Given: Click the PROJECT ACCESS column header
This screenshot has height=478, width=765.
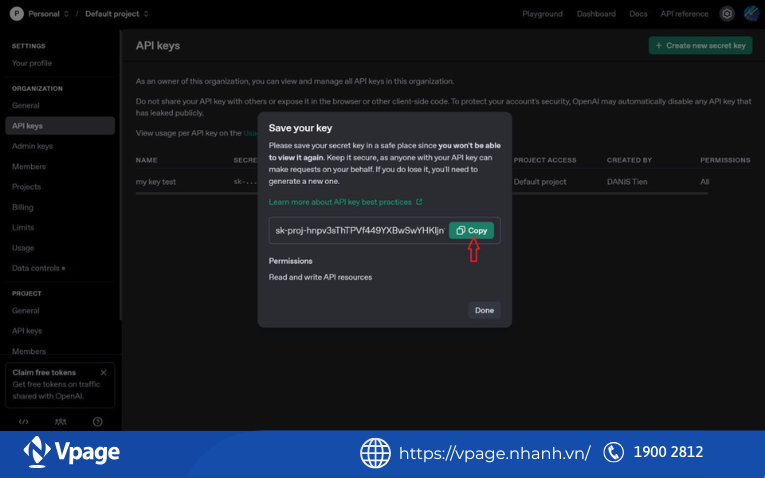Looking at the screenshot, I should tap(545, 160).
